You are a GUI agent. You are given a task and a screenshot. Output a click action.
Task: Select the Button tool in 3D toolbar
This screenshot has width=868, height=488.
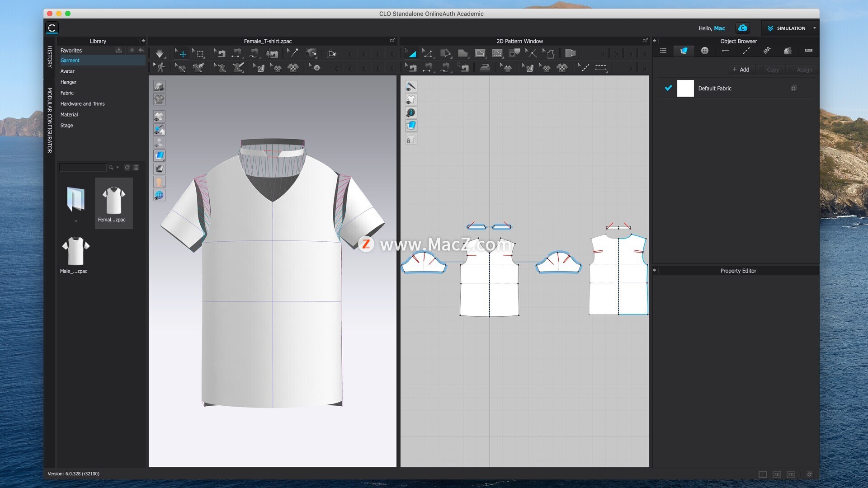(315, 68)
